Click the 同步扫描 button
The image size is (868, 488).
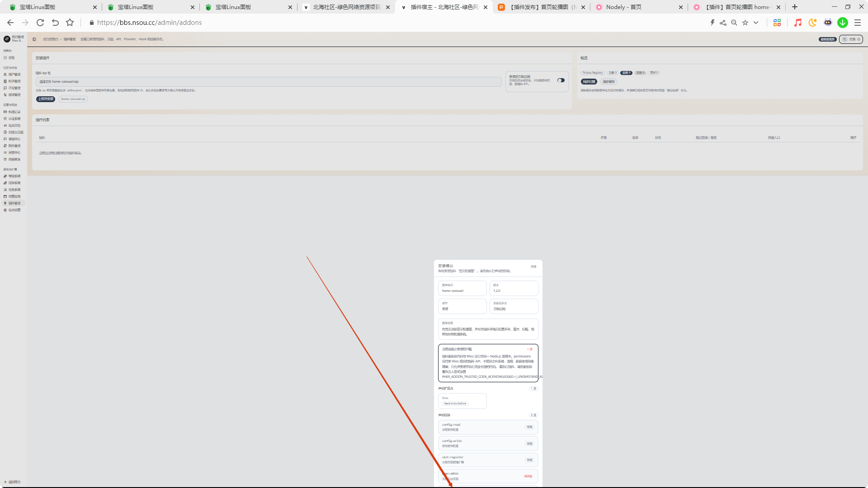(x=589, y=82)
